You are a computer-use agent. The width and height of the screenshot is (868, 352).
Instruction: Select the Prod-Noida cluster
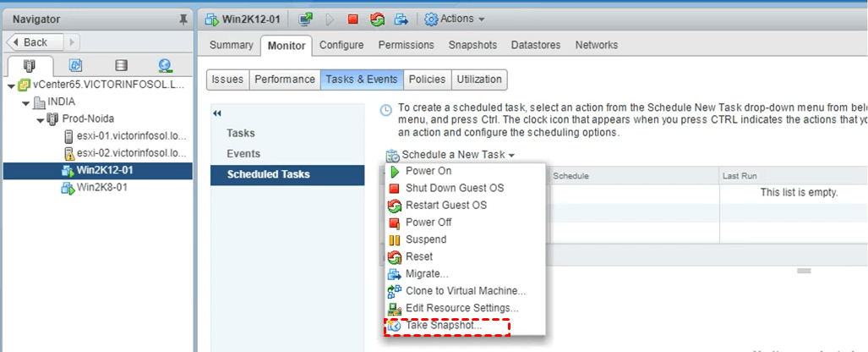[88, 119]
